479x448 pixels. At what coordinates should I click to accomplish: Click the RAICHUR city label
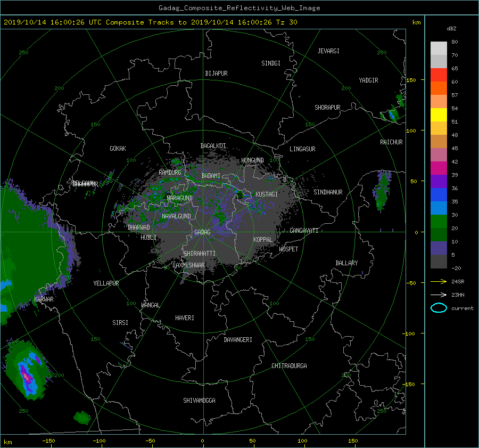tap(391, 142)
